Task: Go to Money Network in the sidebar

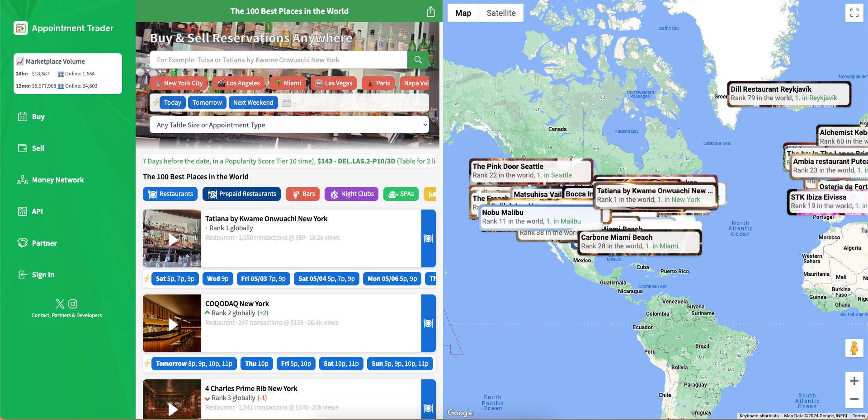Action: pyautogui.click(x=51, y=180)
